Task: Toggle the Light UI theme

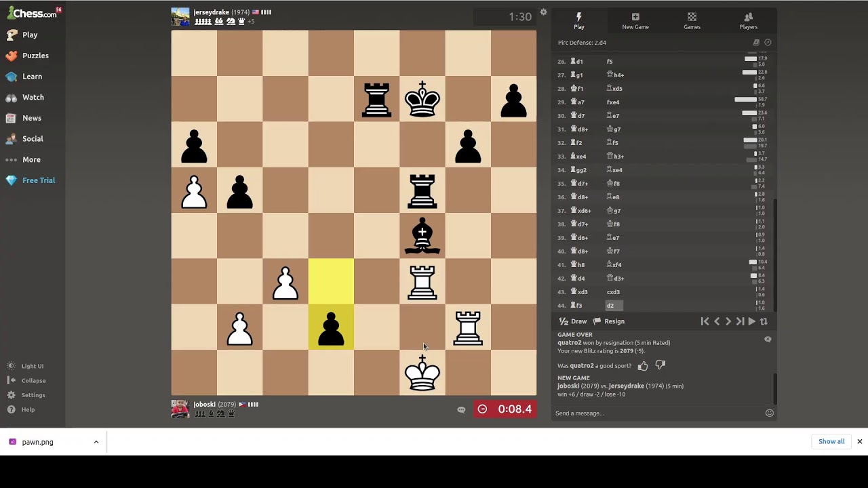Action: coord(25,366)
